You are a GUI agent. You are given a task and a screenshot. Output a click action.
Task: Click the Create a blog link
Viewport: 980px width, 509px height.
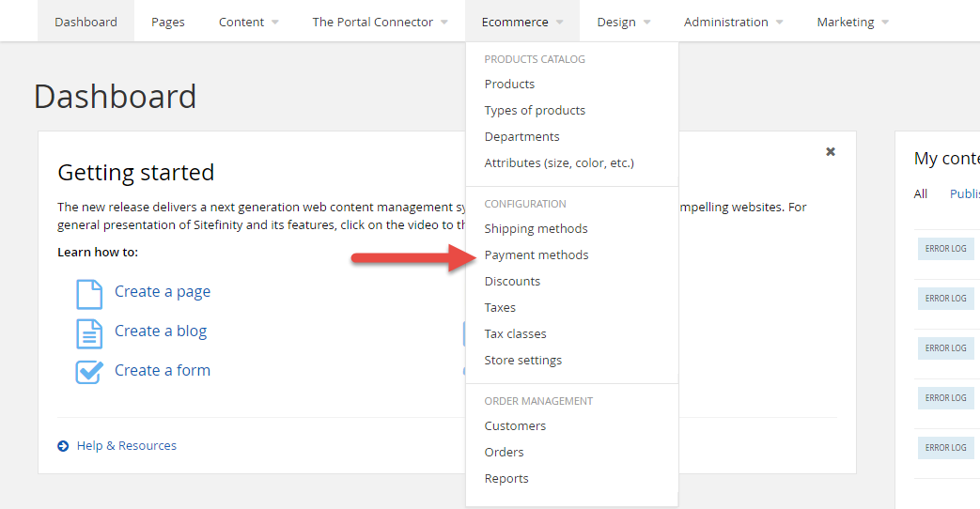click(x=161, y=331)
